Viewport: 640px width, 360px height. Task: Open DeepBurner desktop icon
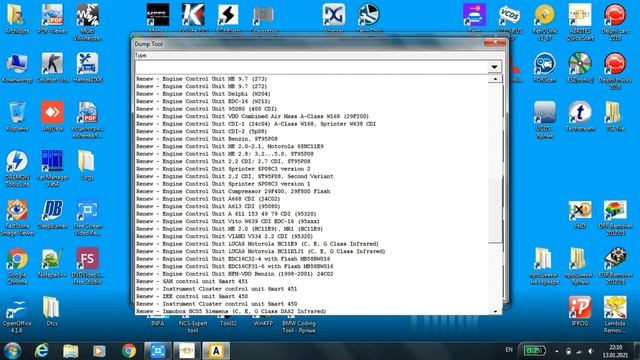[52, 214]
